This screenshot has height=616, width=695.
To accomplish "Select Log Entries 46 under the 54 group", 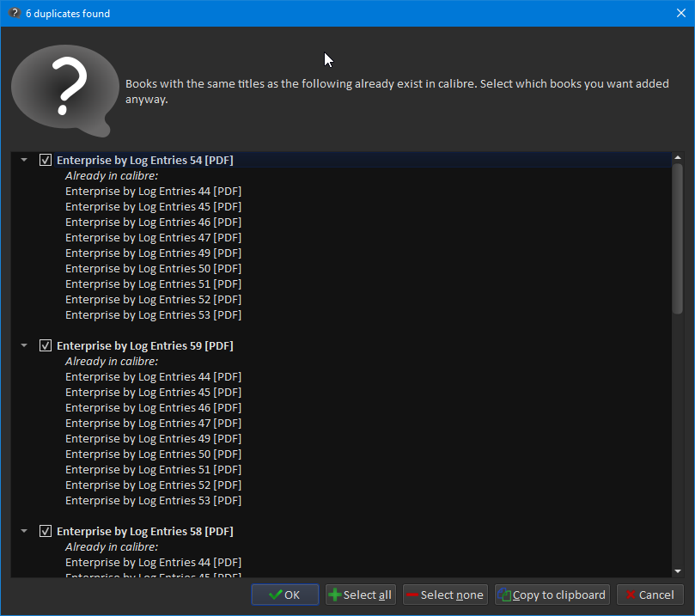I will pyautogui.click(x=154, y=222).
